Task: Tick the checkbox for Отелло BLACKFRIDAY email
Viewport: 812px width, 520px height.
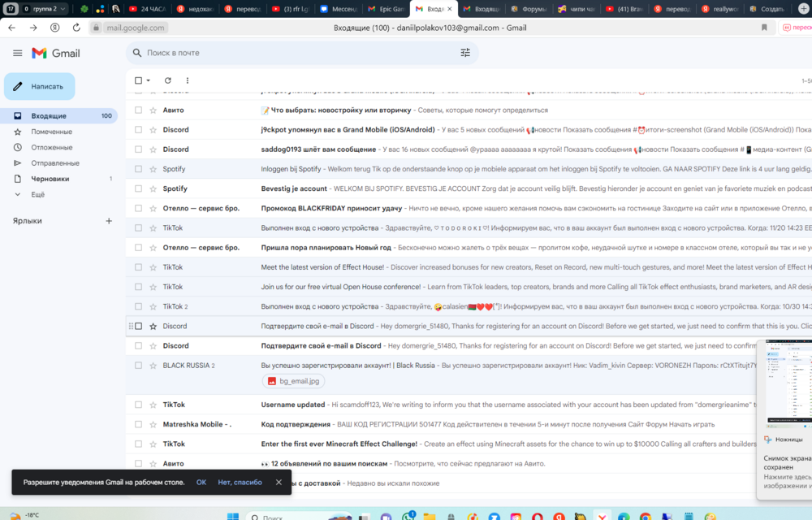Action: [138, 209]
